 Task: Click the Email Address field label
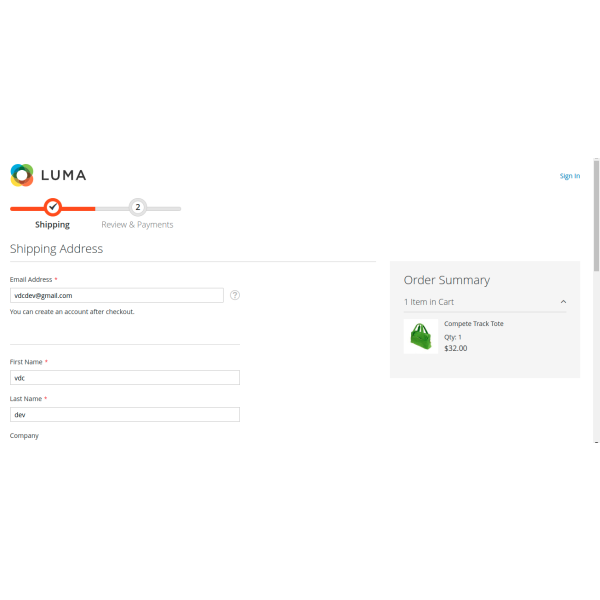click(31, 280)
